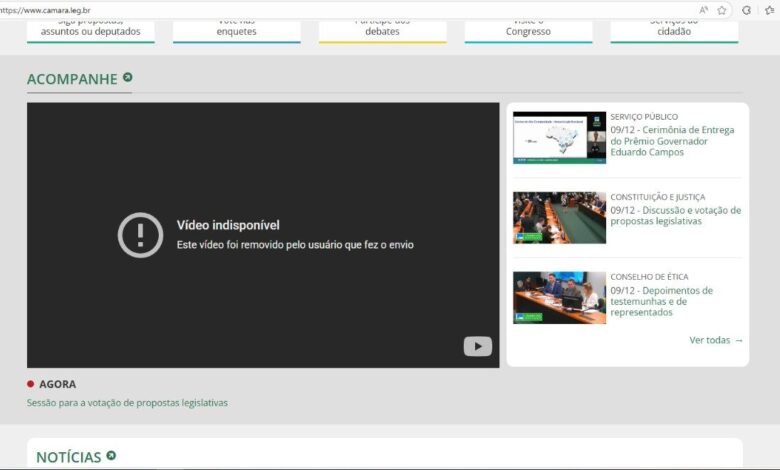Click the exclamation icon in unavailable video
780x470 pixels.
[x=140, y=234]
